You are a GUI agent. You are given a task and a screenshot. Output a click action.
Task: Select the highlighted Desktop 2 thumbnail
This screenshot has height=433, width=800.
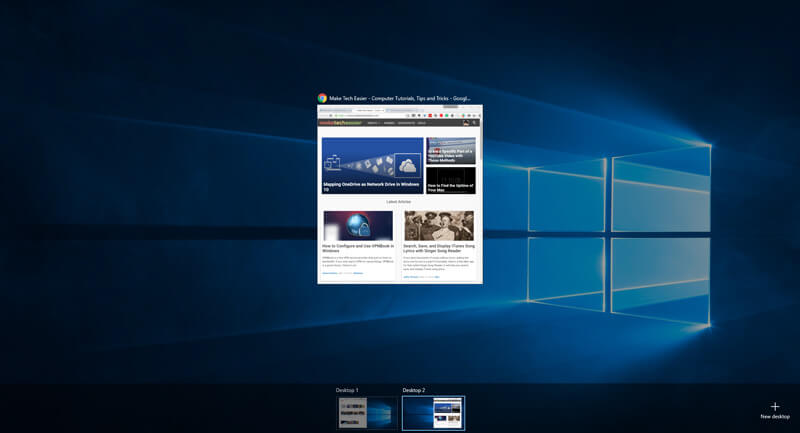(433, 413)
